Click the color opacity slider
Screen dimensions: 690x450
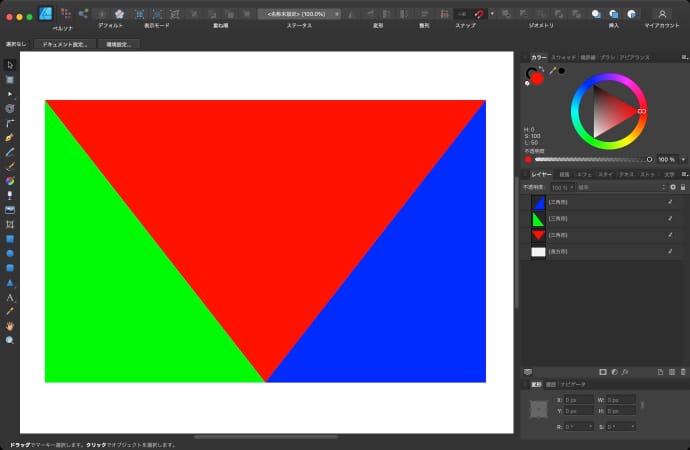[590, 159]
